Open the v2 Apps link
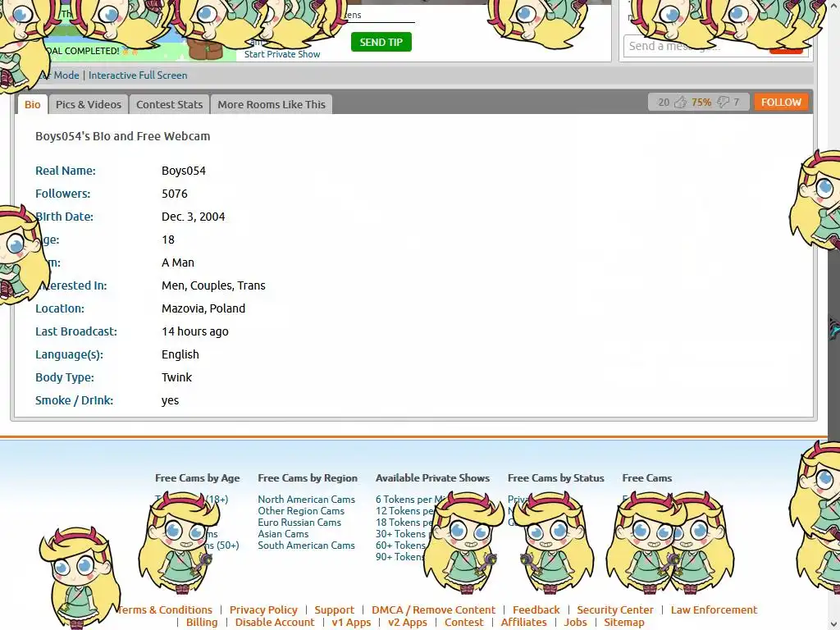Viewport: 840px width, 630px height. [408, 622]
